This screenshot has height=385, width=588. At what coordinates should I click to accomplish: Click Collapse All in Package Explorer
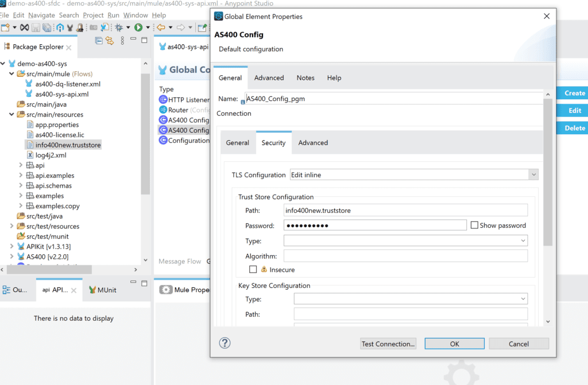[99, 41]
